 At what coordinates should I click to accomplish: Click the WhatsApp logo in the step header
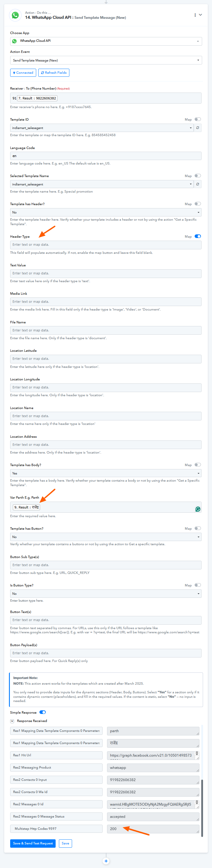15,15
